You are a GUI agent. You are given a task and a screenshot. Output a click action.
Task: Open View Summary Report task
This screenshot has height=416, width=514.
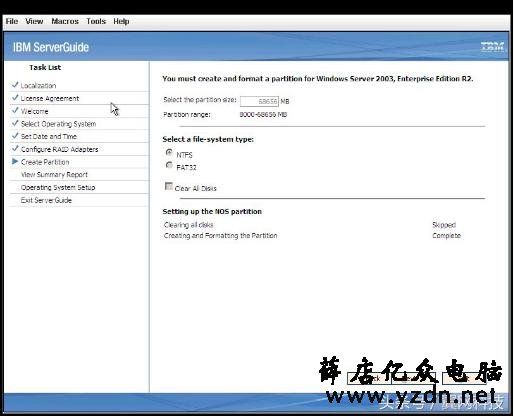click(x=54, y=175)
